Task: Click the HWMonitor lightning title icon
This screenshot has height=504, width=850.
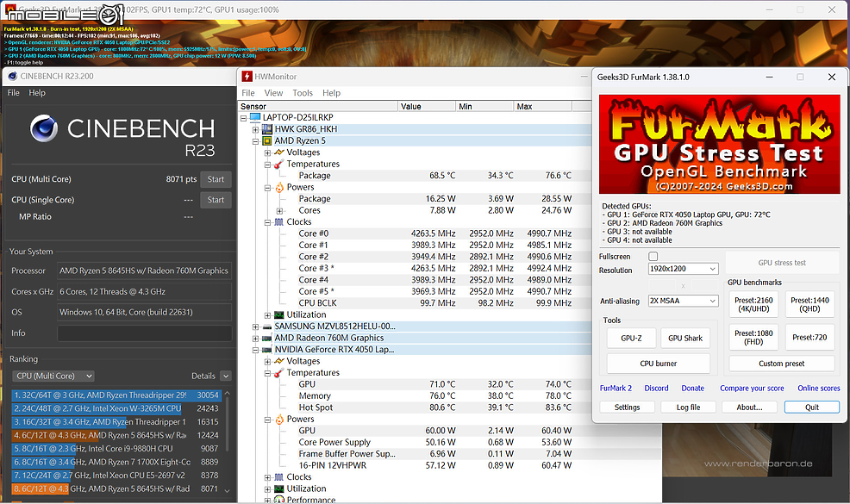Action: tap(247, 77)
